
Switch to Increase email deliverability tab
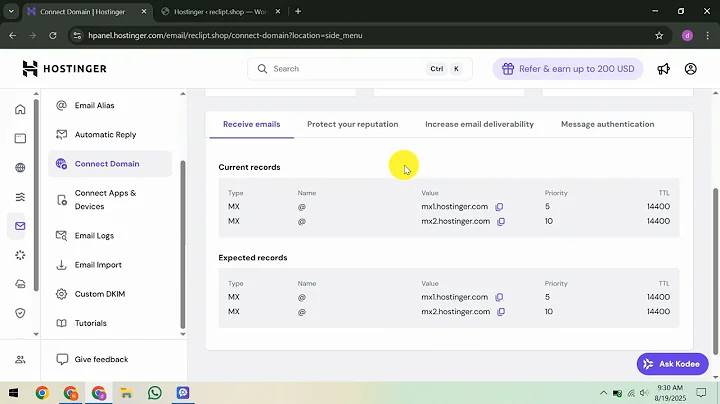479,124
